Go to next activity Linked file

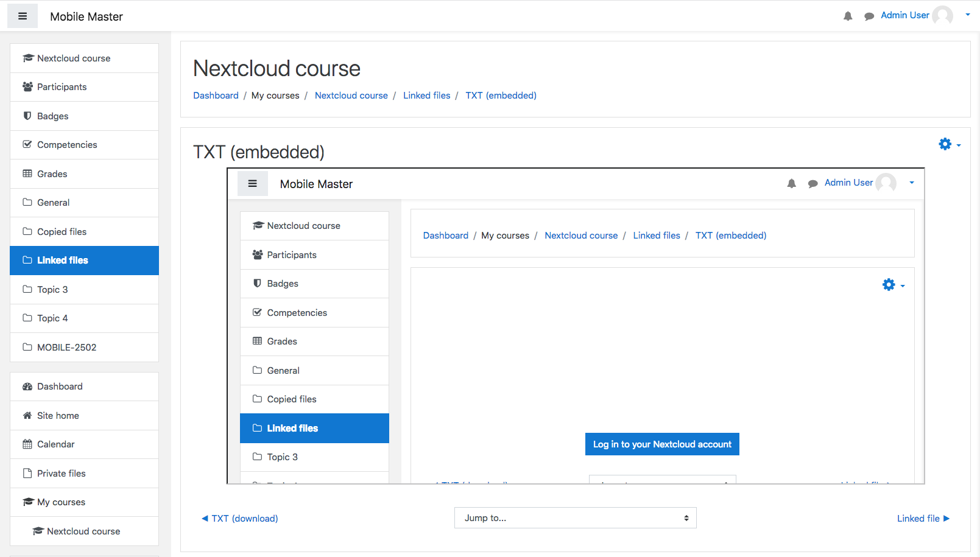click(923, 519)
